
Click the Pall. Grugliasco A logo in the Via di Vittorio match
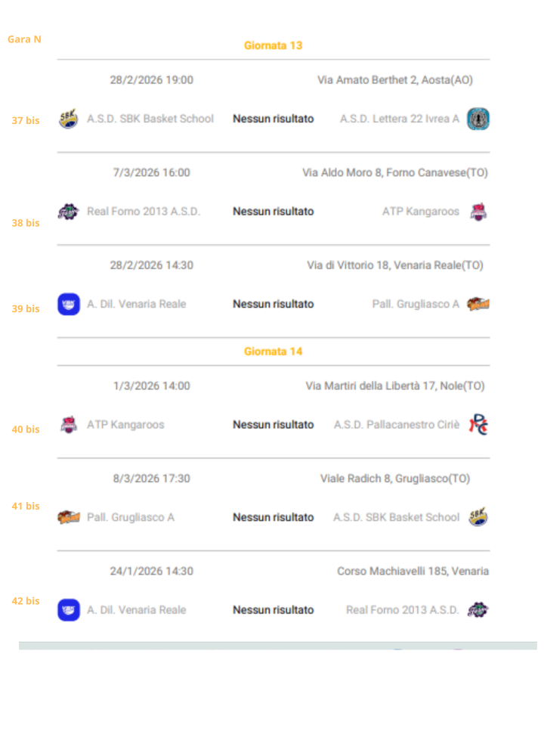coord(478,304)
